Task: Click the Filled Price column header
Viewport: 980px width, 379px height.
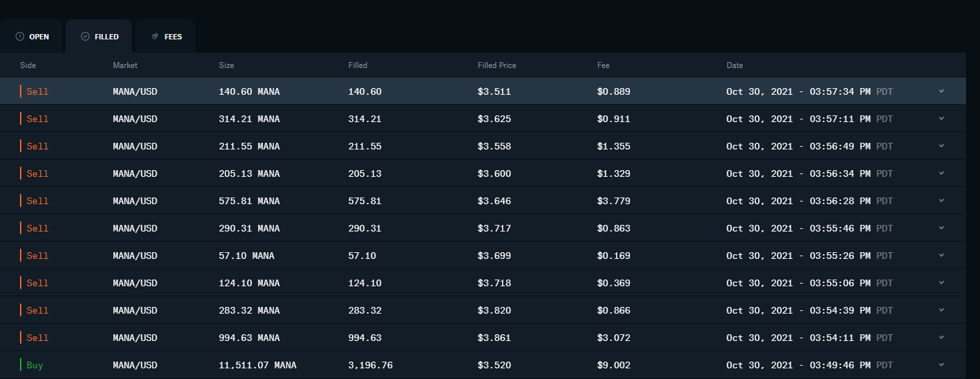Action: click(x=497, y=65)
